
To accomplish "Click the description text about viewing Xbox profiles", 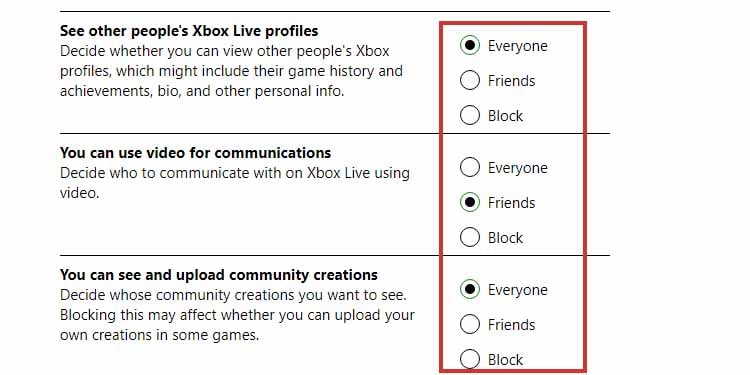I will tap(231, 71).
